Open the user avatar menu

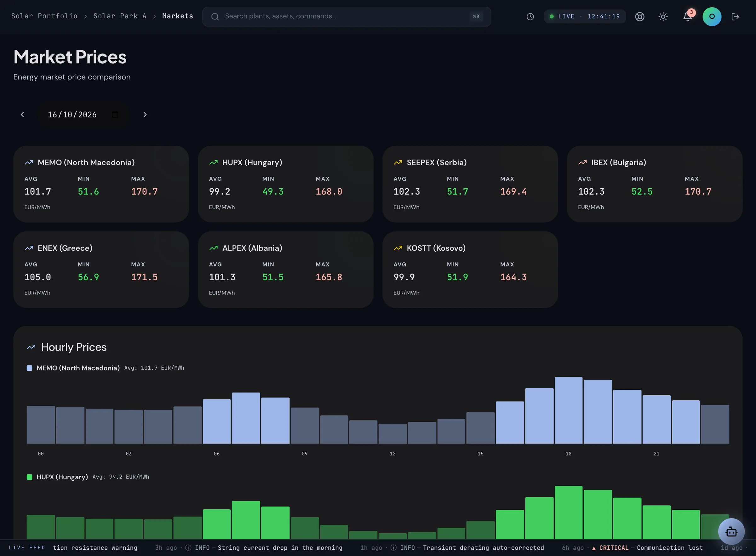coord(712,16)
